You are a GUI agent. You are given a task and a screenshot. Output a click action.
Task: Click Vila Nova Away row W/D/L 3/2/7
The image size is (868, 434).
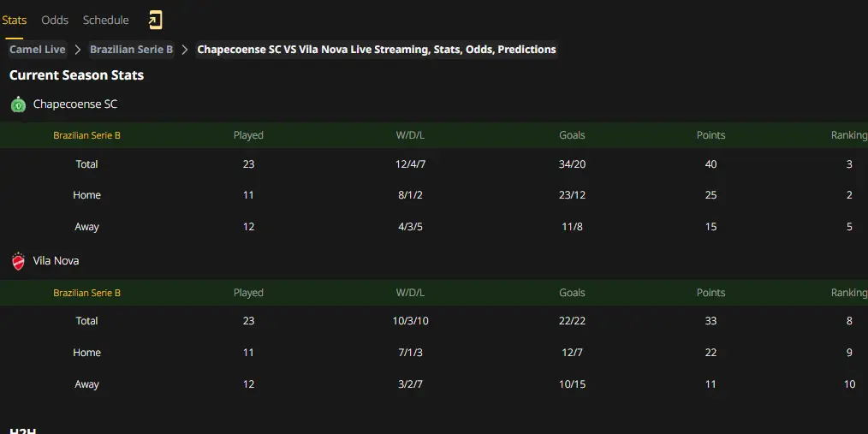tap(410, 384)
